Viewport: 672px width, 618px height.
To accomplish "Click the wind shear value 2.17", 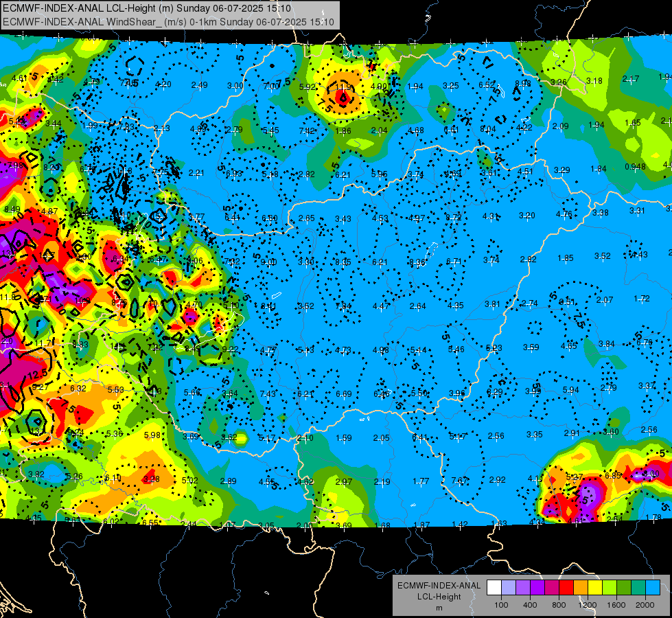I will (x=631, y=79).
